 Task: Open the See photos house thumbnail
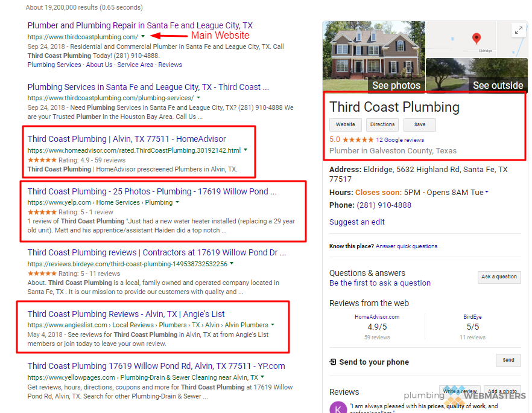pyautogui.click(x=374, y=56)
